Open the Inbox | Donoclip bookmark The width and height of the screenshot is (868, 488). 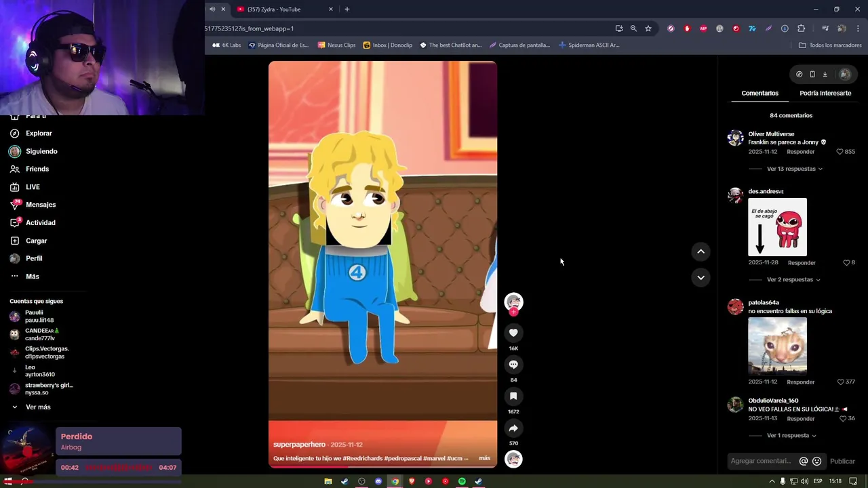click(x=387, y=45)
